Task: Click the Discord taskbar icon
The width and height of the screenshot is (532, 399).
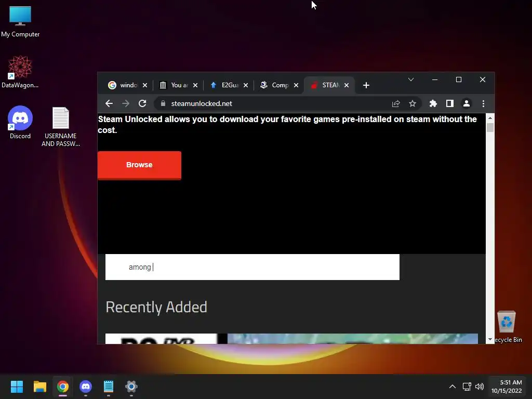Action: pos(86,387)
